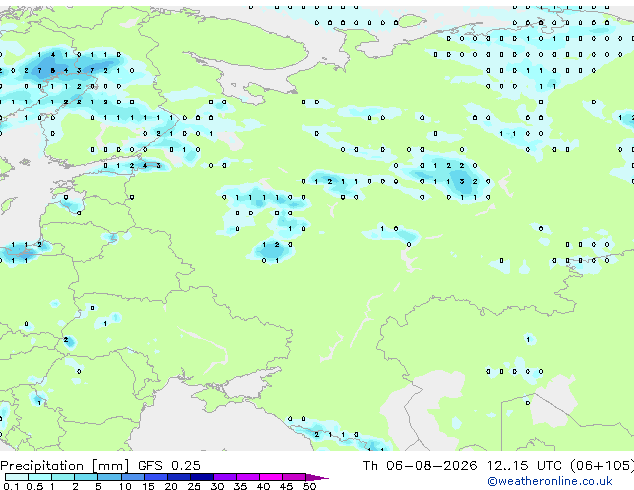Viewport: 634px width, 490px height.
Task: Click the '50' legend scale label
Action: 309,486
